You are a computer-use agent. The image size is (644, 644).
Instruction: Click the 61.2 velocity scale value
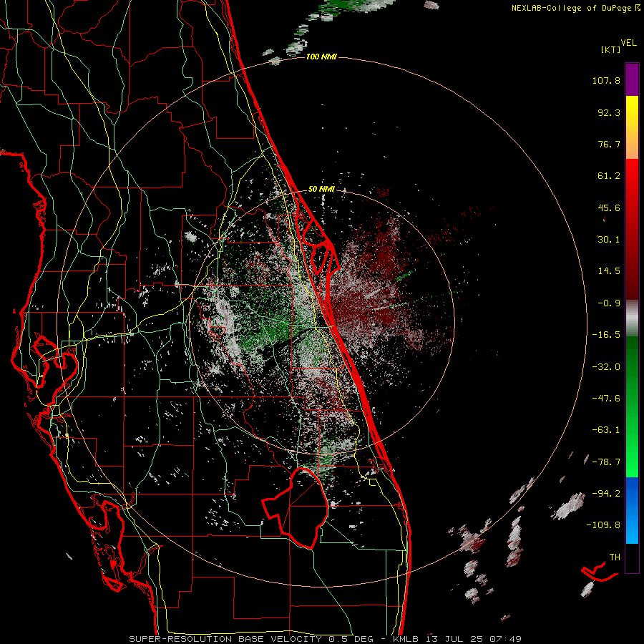point(609,176)
